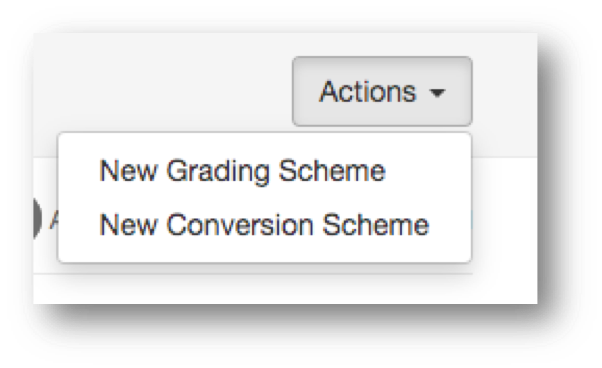Collapse the open Actions menu via its button
Screen dimensions: 602x368
coord(382,91)
